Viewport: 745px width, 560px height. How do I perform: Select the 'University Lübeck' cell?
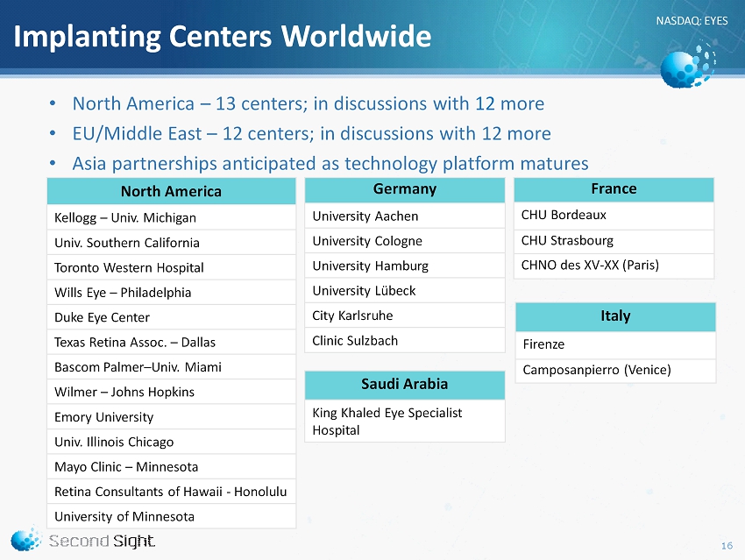pyautogui.click(x=405, y=291)
